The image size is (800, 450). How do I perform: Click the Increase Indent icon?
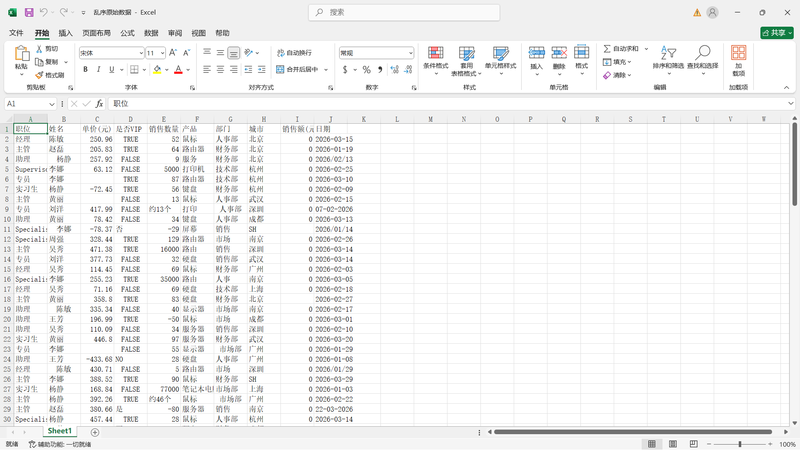coord(262,69)
